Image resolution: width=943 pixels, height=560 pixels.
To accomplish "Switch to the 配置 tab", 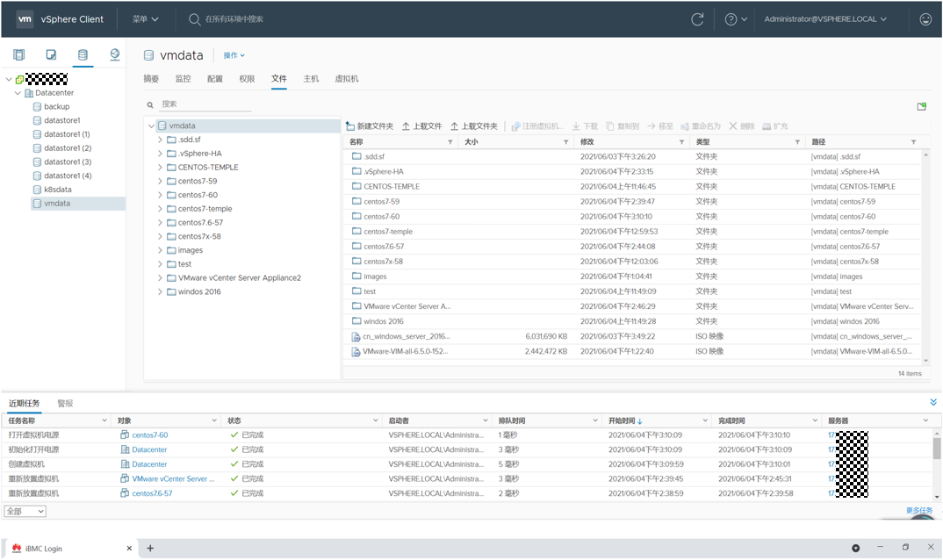I will coord(215,79).
